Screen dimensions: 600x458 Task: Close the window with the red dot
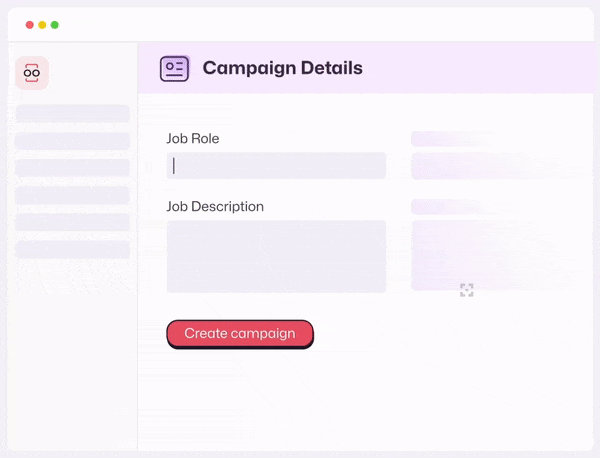point(30,25)
